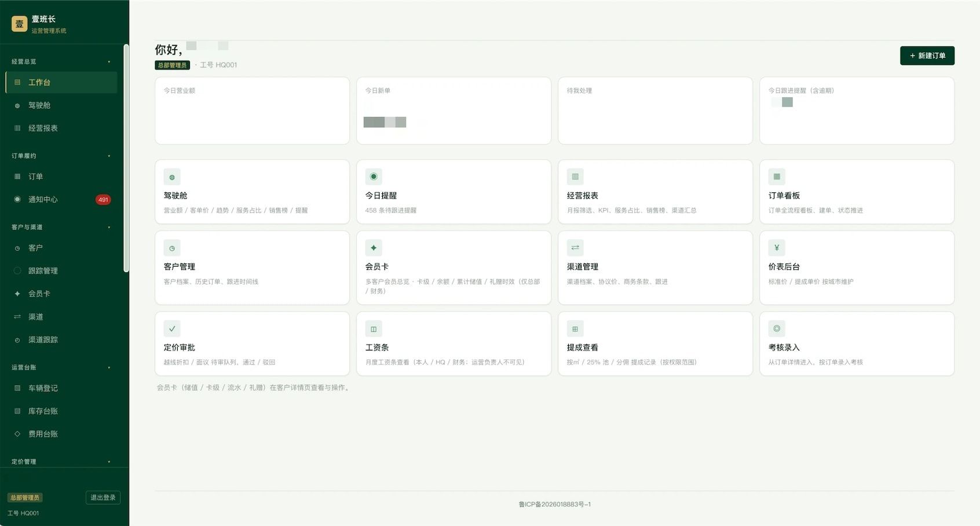Select 库存台账 in the sidebar menu
The height and width of the screenshot is (526, 980).
pos(61,411)
